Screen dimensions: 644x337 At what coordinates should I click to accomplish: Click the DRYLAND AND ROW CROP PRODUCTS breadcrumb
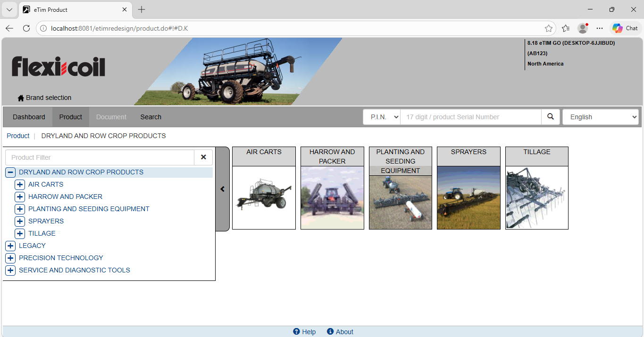104,136
